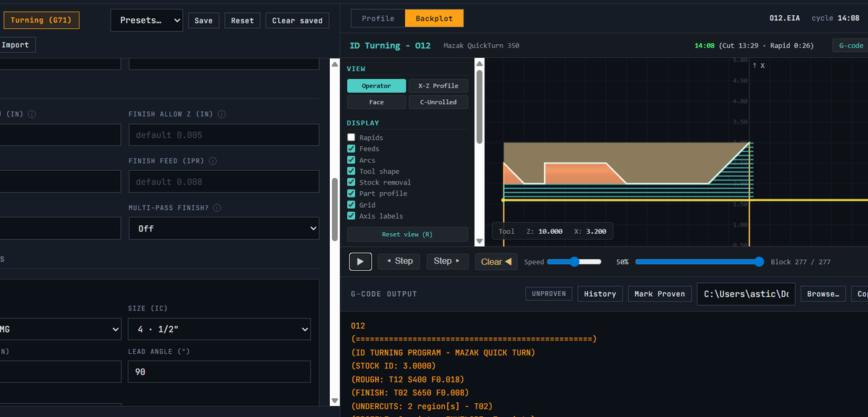Click the (ROUGH: T12 S400 F0.018) line
The image size is (868, 417).
[x=407, y=379]
